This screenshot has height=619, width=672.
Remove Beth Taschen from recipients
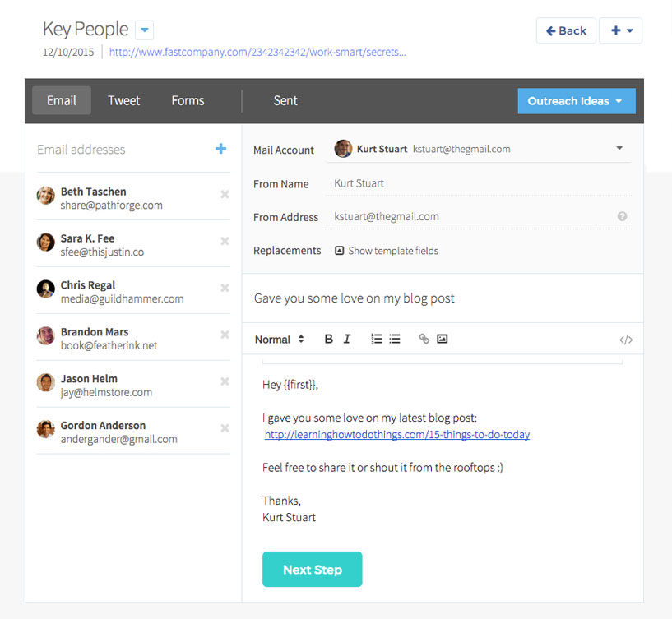pyautogui.click(x=225, y=194)
